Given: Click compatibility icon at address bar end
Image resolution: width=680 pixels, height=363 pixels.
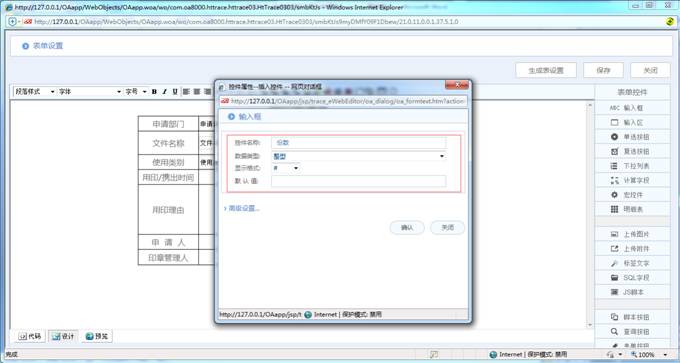Looking at the screenshot, I should [670, 22].
